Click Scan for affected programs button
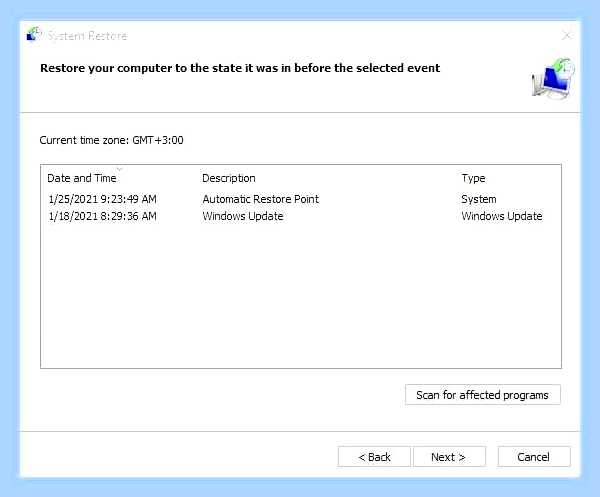The image size is (600, 497). 483,395
